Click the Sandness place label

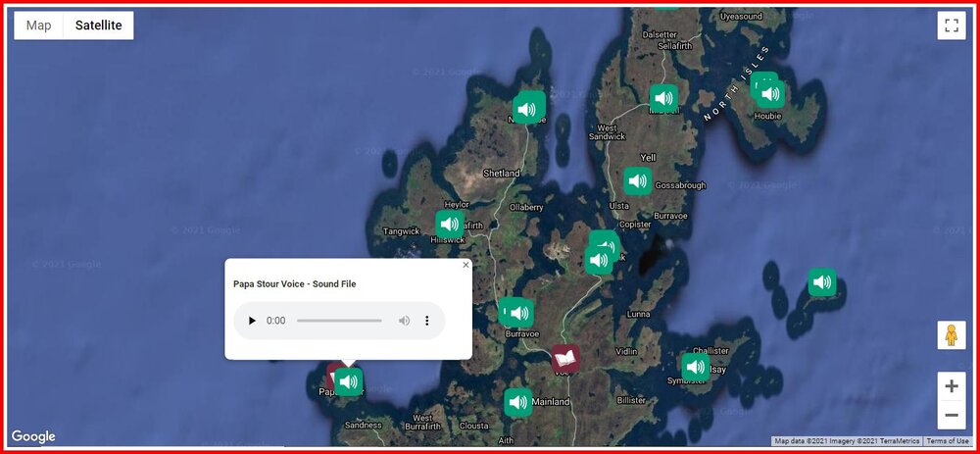tap(364, 426)
